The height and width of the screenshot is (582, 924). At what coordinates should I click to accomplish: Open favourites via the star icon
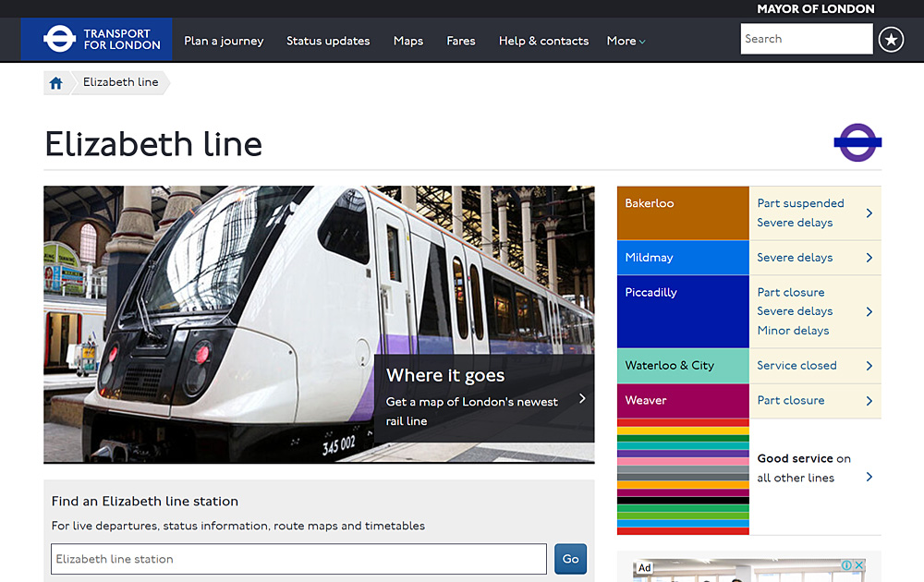891,40
